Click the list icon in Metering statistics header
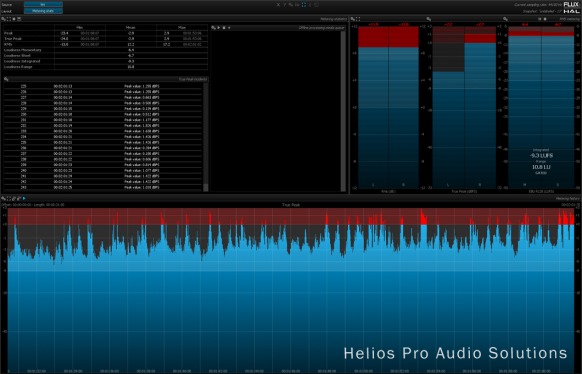This screenshot has height=374, width=582. [x=19, y=19]
